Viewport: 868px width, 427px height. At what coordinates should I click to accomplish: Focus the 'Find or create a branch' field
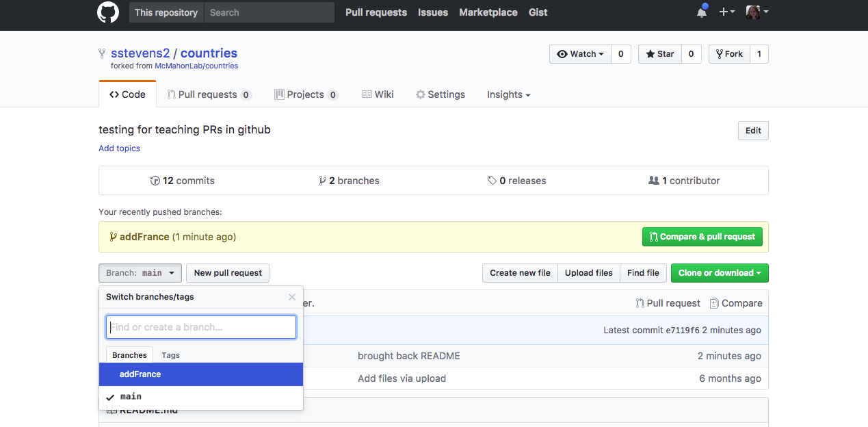click(x=201, y=327)
